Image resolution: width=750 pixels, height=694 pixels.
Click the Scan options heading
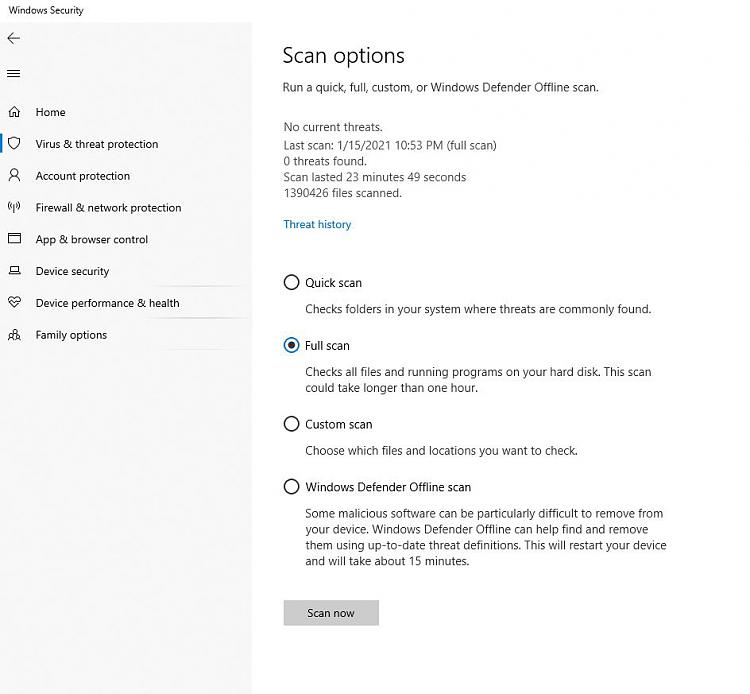coord(343,56)
